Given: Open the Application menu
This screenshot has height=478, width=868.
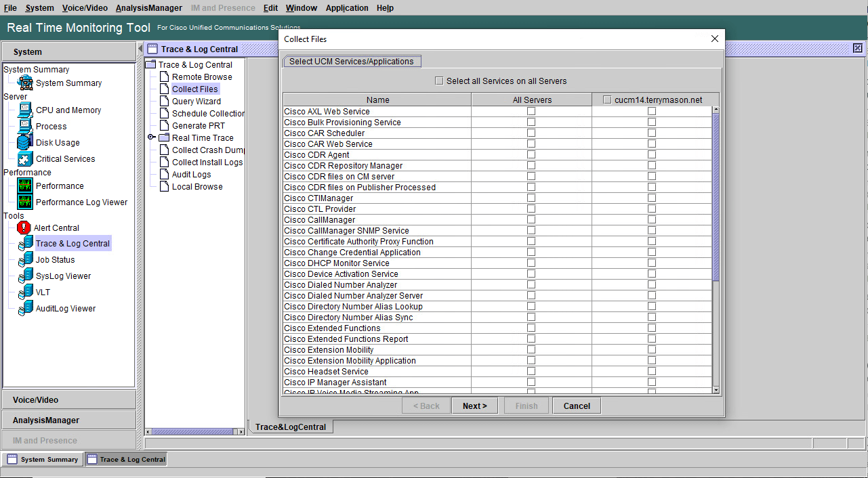Looking at the screenshot, I should click(x=347, y=8).
